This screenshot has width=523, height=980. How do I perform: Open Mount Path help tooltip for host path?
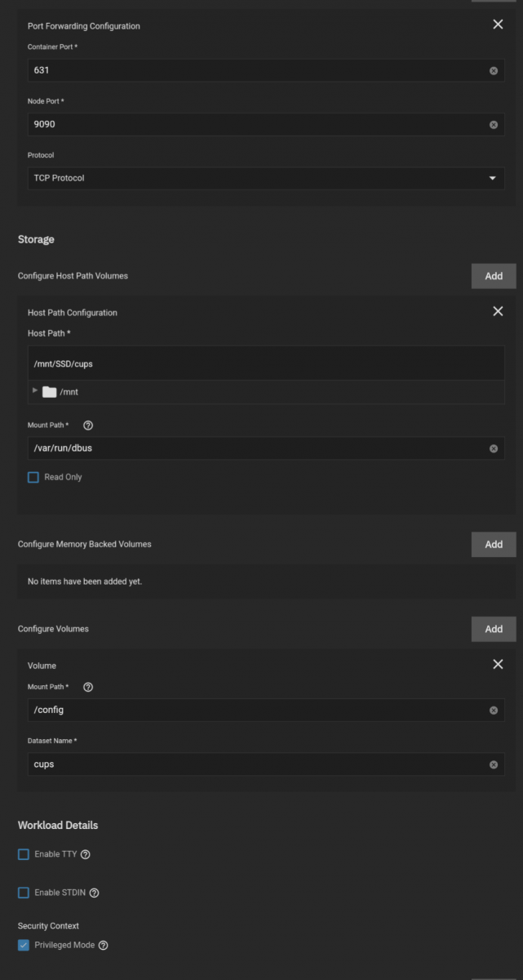click(x=88, y=425)
